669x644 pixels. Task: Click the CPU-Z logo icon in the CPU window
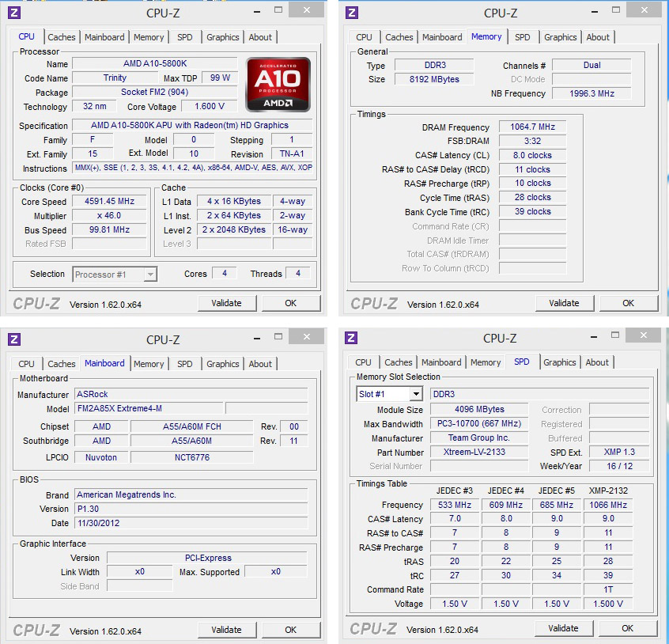pos(14,13)
